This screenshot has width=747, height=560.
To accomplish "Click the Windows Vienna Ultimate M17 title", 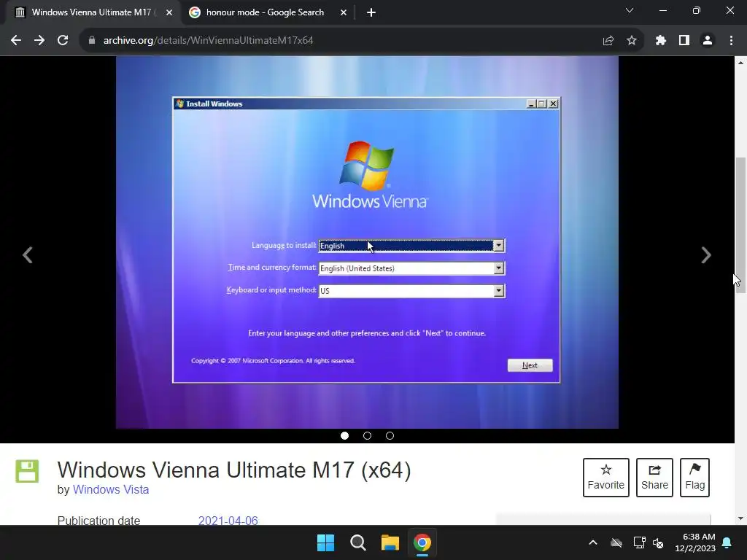I will (x=234, y=470).
